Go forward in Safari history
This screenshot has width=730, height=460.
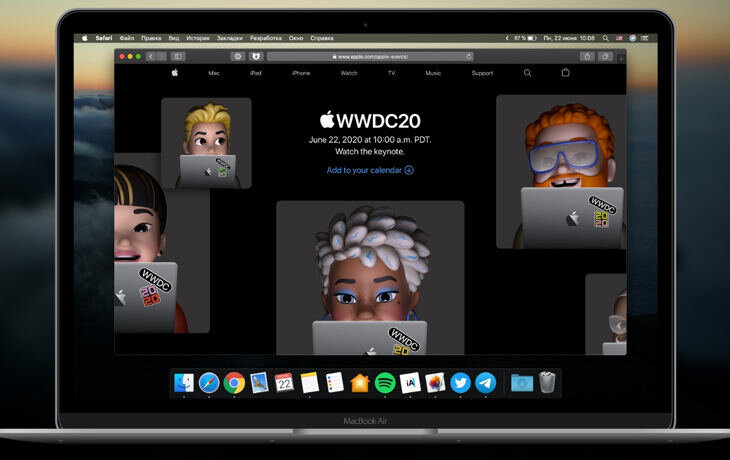point(161,56)
